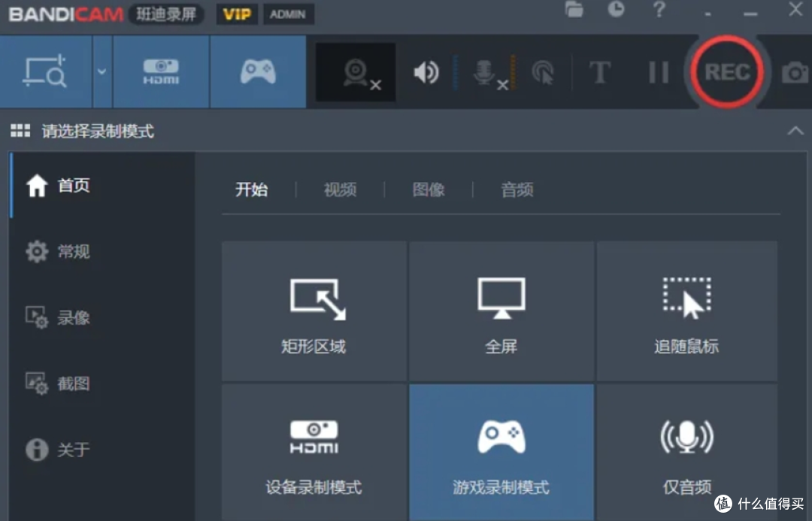
Task: Switch to game recording mode in toolbar
Action: 258,71
